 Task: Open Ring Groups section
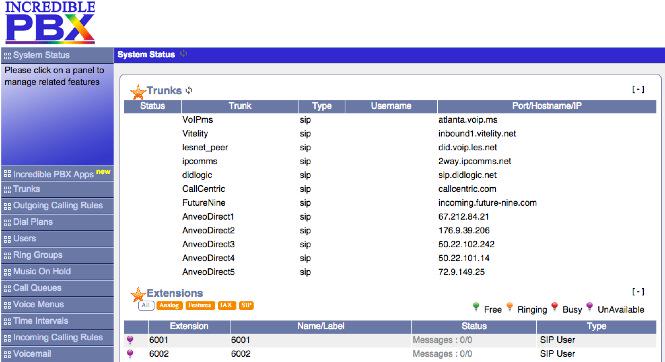point(57,255)
